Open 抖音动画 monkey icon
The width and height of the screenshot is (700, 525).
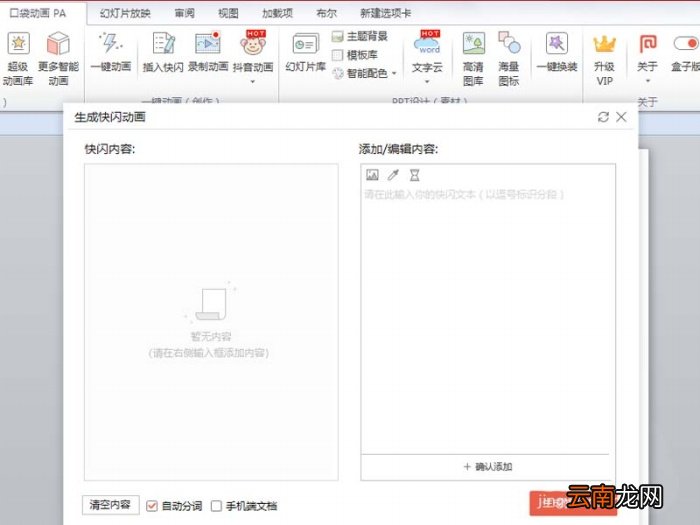click(253, 43)
